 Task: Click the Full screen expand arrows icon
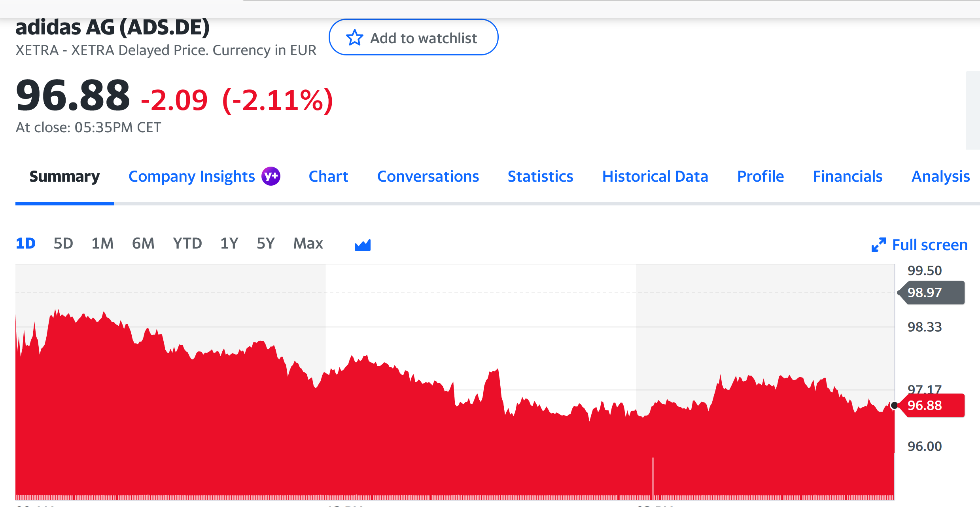[879, 245]
